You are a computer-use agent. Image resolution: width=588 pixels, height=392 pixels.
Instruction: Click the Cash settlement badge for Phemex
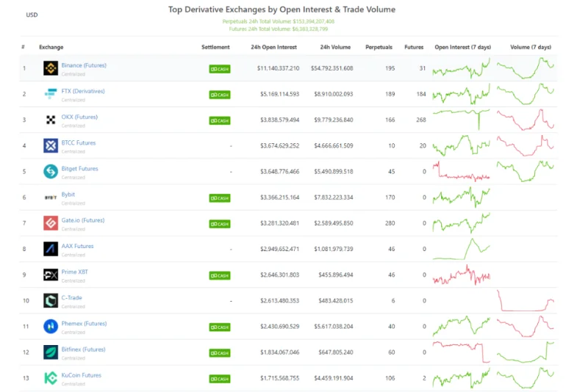point(220,327)
